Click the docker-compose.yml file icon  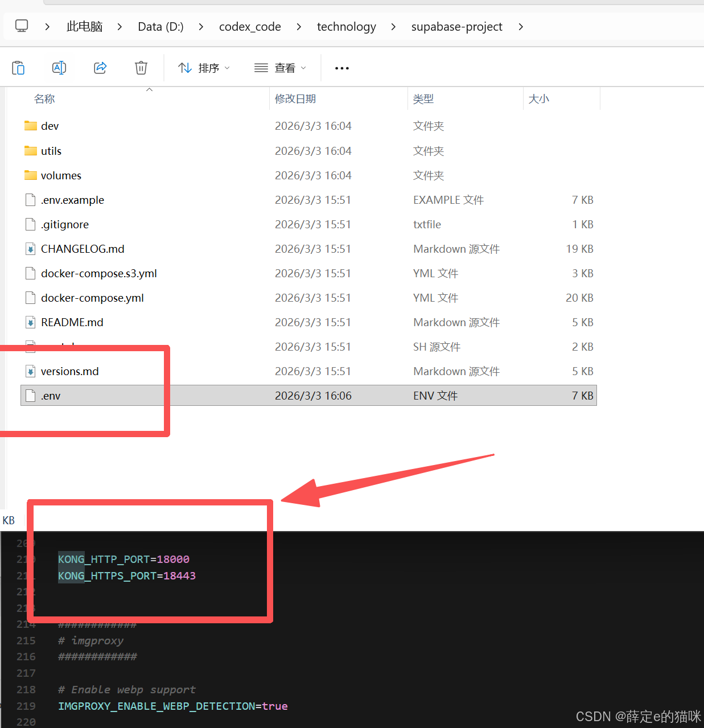click(31, 298)
